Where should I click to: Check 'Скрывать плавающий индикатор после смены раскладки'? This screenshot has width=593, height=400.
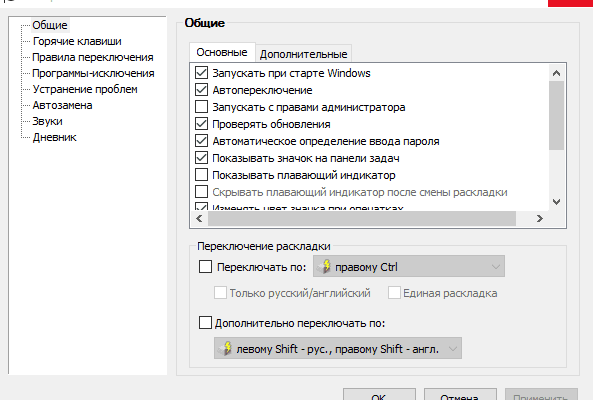click(201, 192)
